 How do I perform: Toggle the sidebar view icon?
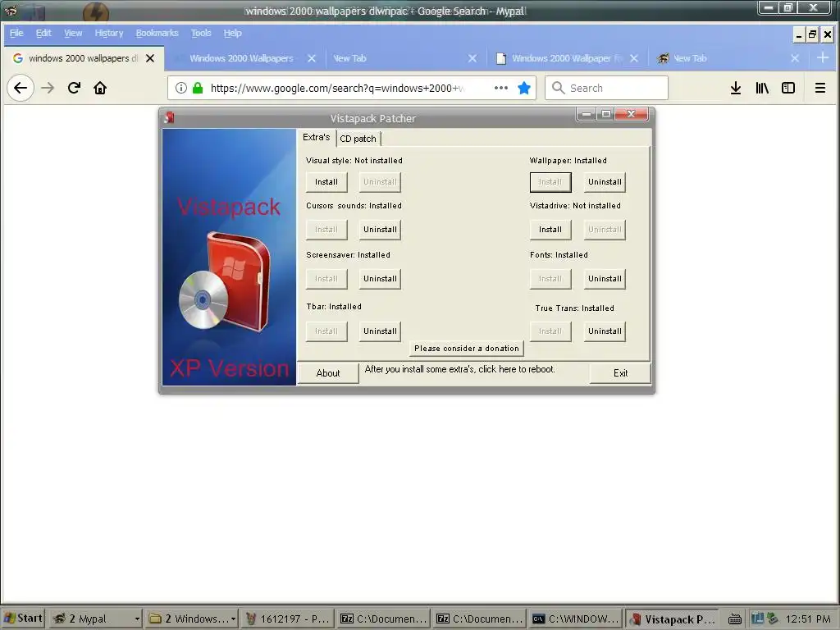[x=788, y=88]
